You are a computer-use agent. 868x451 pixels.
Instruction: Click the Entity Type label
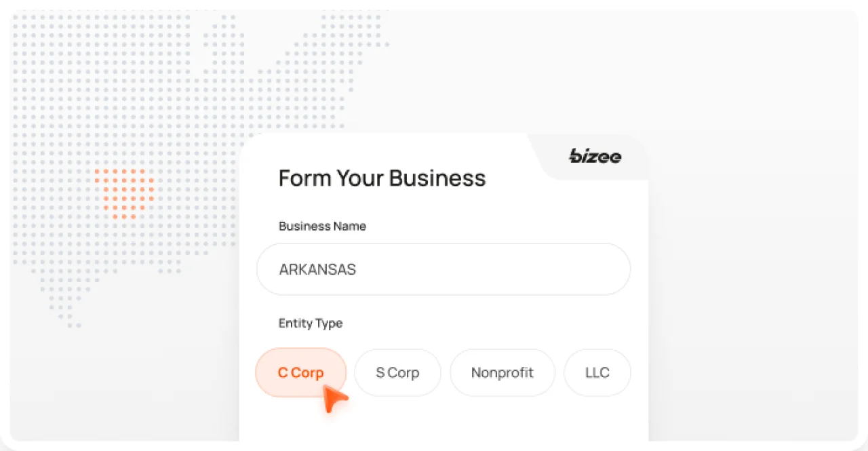(310, 323)
